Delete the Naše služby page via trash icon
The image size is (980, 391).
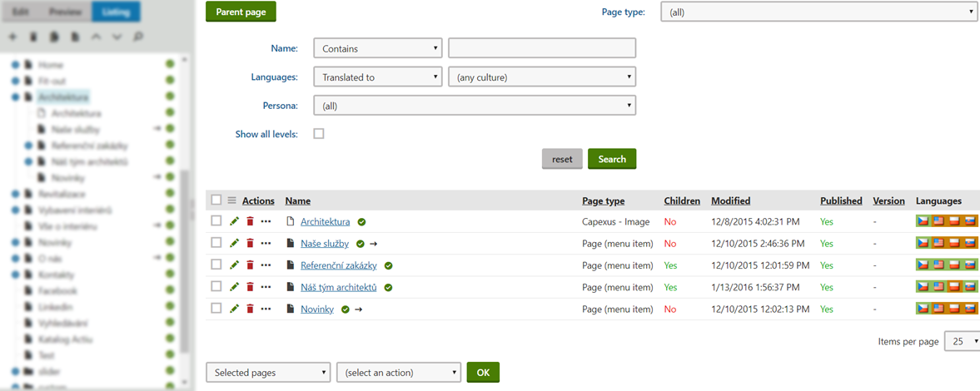point(250,244)
